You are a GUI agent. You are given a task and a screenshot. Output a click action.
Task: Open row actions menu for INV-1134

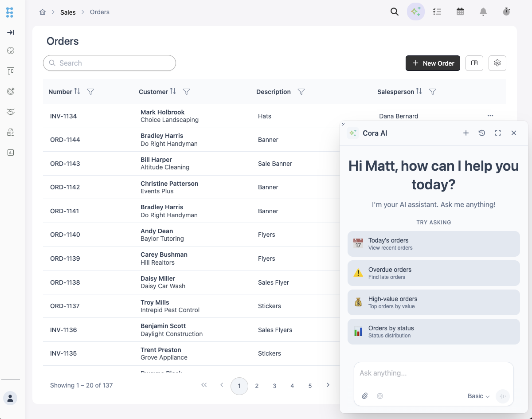point(490,116)
